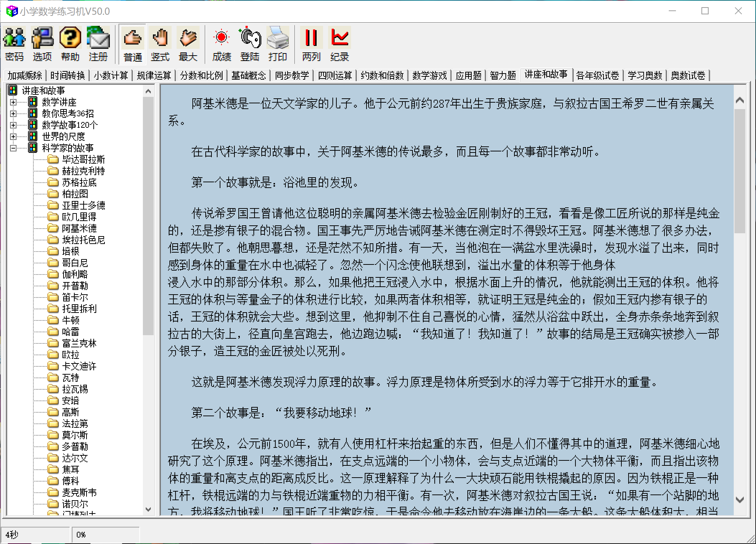Open the 开普勒 folder item
This screenshot has height=544, width=756.
click(75, 286)
